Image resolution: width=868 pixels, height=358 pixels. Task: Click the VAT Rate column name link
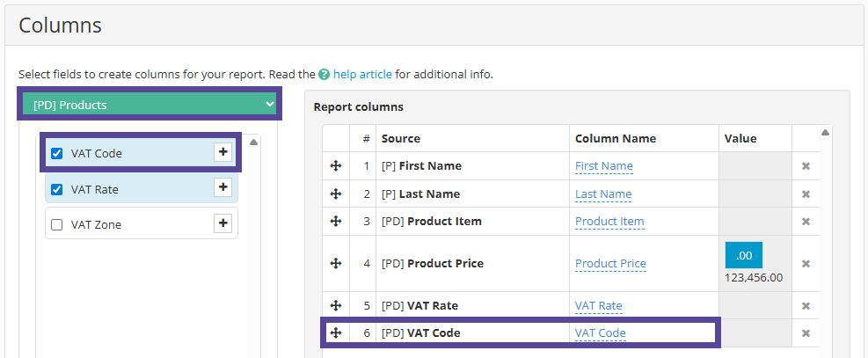(598, 306)
